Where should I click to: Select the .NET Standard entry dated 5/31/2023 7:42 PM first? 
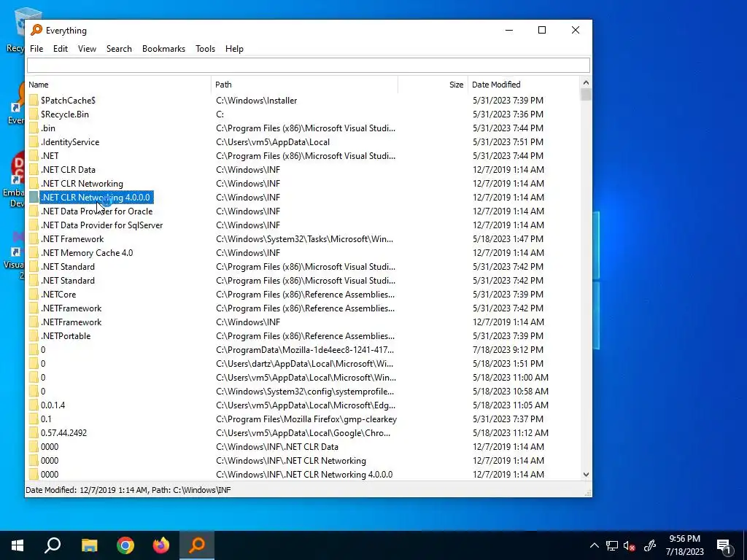click(68, 267)
